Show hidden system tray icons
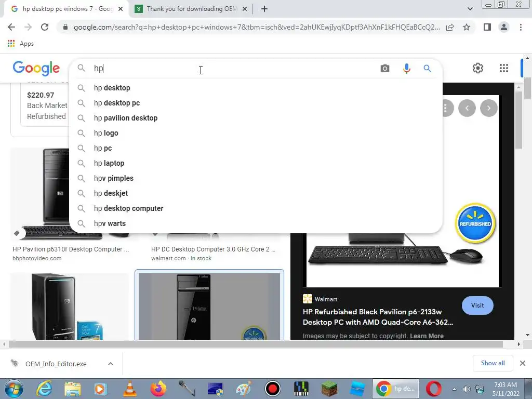This screenshot has width=532, height=399. coord(454,389)
